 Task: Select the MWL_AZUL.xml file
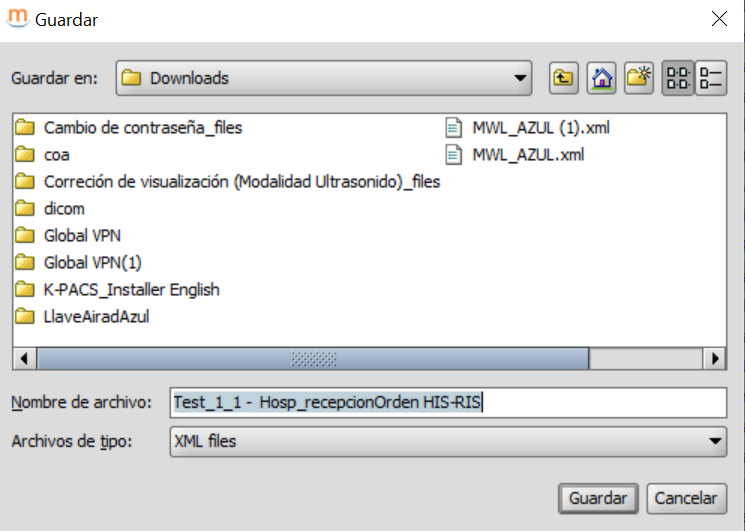(527, 155)
